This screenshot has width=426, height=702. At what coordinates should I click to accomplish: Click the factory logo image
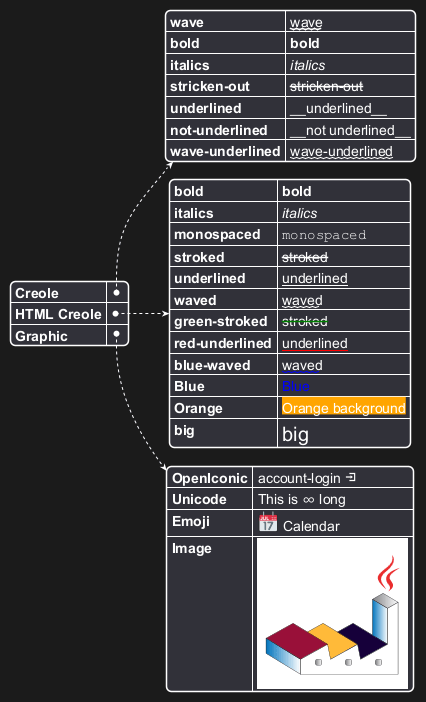pyautogui.click(x=332, y=613)
